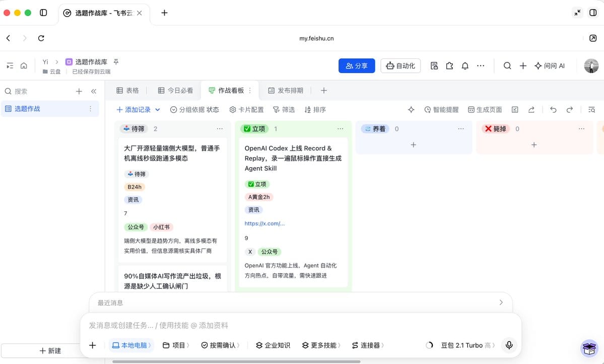The width and height of the screenshot is (604, 364).
Task: Expand the 添加记录 dropdown arrow
Action: [x=158, y=110]
